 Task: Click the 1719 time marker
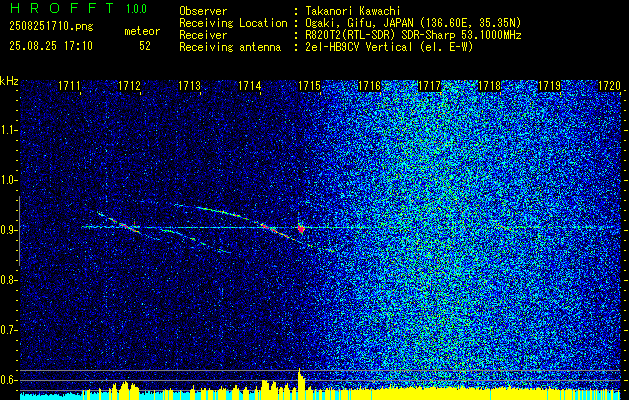pos(549,85)
